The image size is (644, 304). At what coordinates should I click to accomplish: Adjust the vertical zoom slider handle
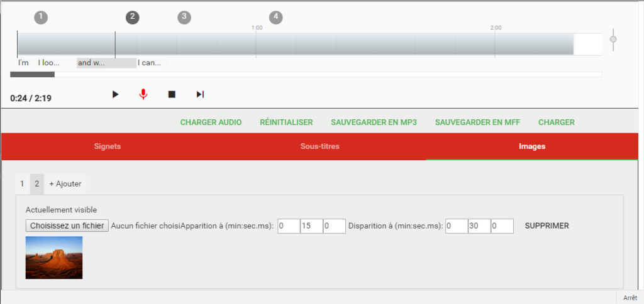click(613, 40)
